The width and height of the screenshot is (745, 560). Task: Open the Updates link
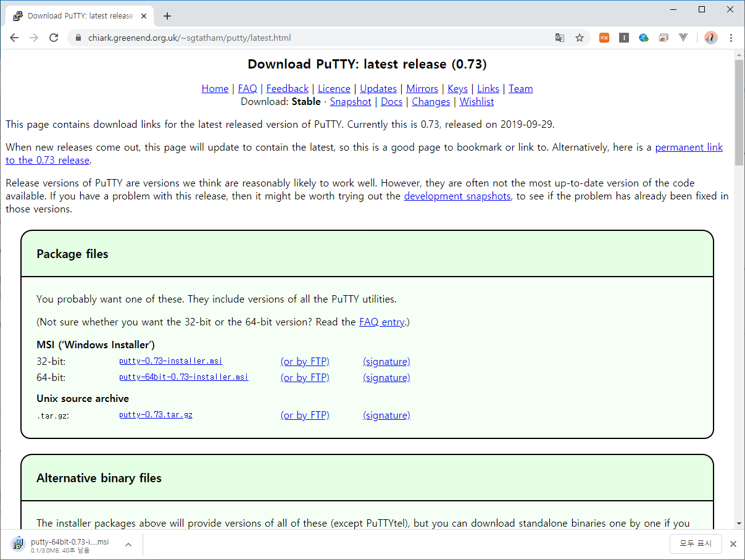(x=378, y=89)
